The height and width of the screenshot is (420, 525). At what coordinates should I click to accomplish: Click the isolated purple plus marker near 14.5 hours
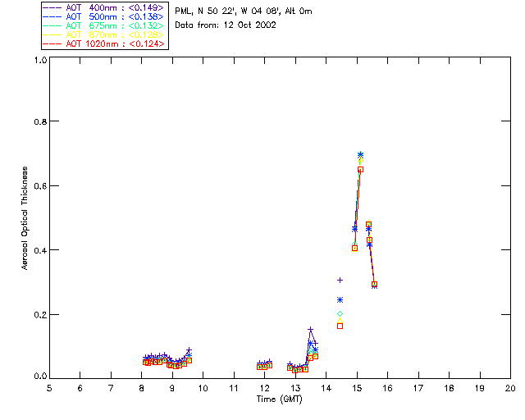tap(340, 280)
